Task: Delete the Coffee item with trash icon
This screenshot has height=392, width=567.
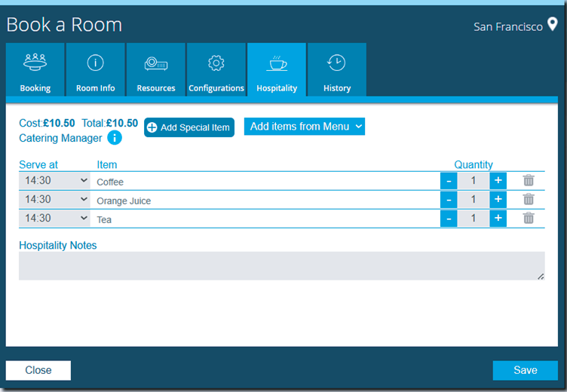Action: pyautogui.click(x=529, y=181)
